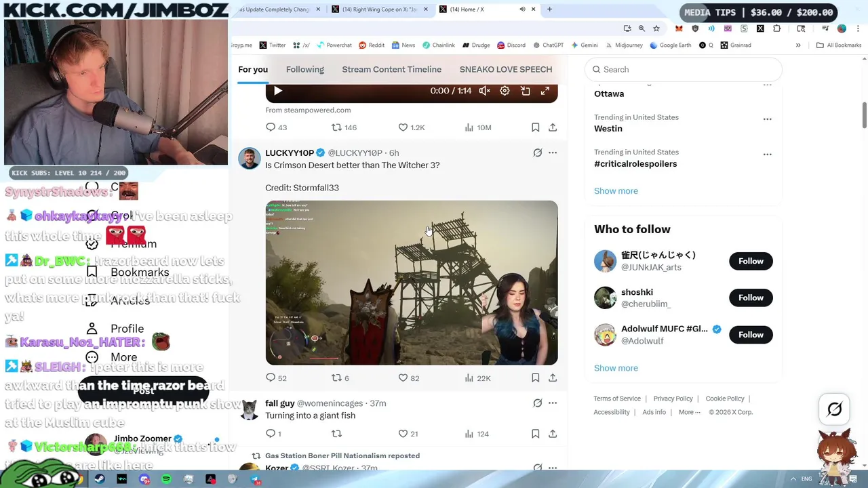This screenshot has height=488, width=868.
Task: Unmute the steampowered.com video
Action: pyautogui.click(x=485, y=91)
